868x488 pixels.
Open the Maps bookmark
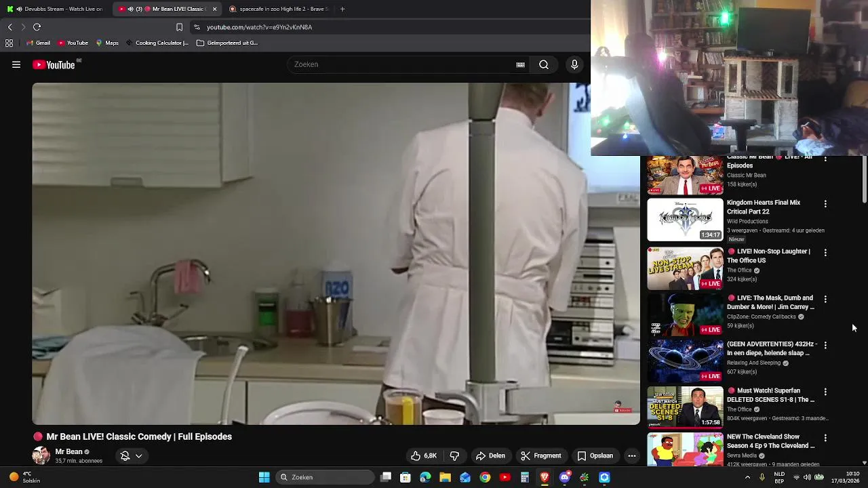click(x=107, y=43)
